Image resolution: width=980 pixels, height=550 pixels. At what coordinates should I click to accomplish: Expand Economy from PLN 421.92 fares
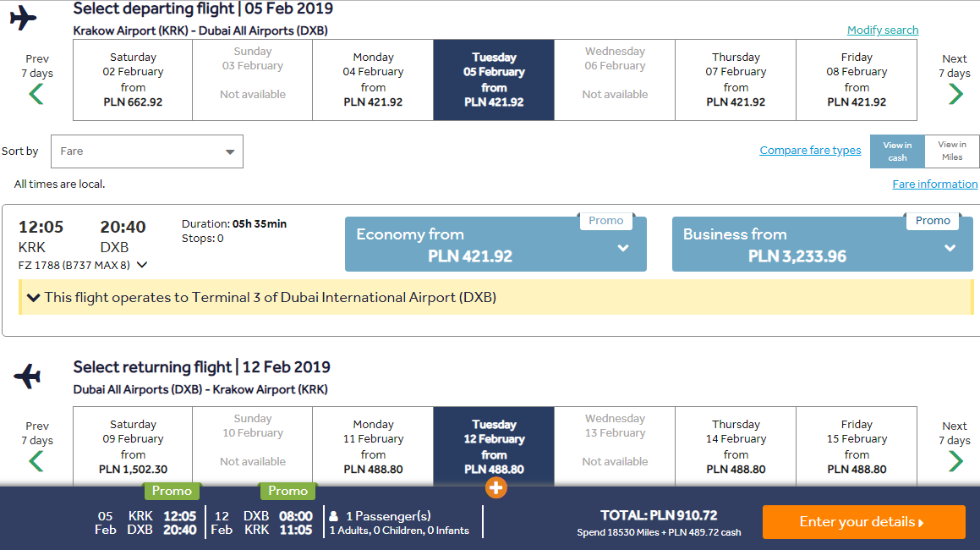[495, 244]
